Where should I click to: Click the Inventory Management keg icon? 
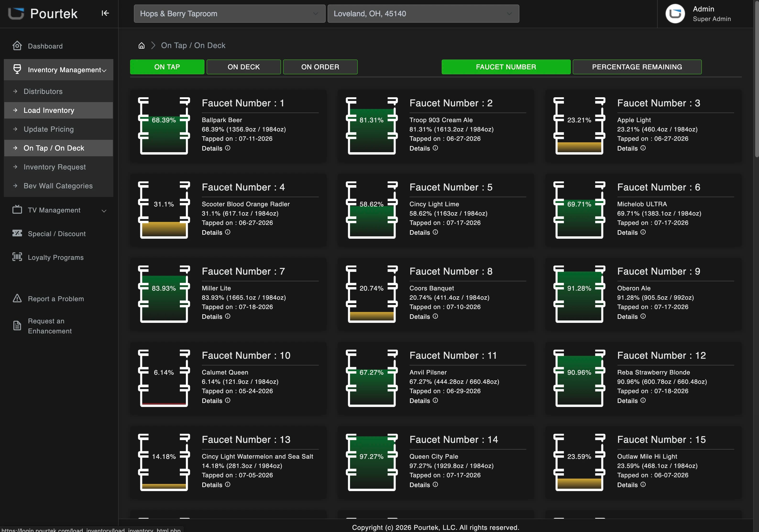click(17, 69)
